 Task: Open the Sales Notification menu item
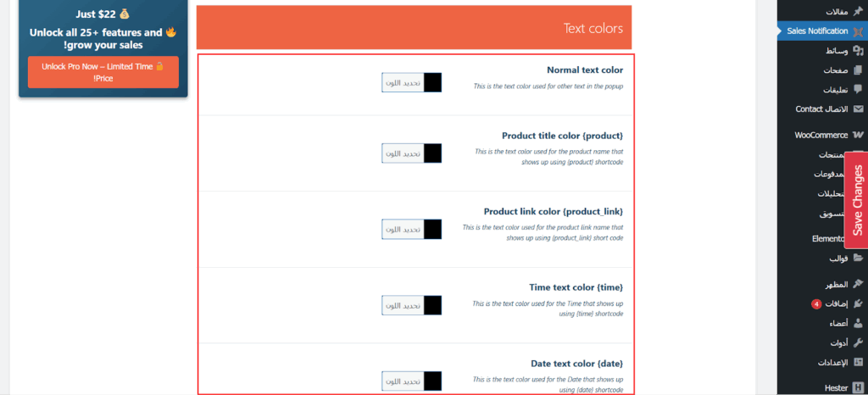tap(817, 31)
